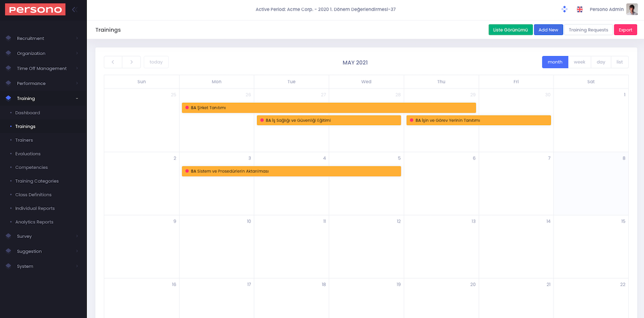Click the Performance layers icon
The image size is (644, 318).
tap(8, 83)
